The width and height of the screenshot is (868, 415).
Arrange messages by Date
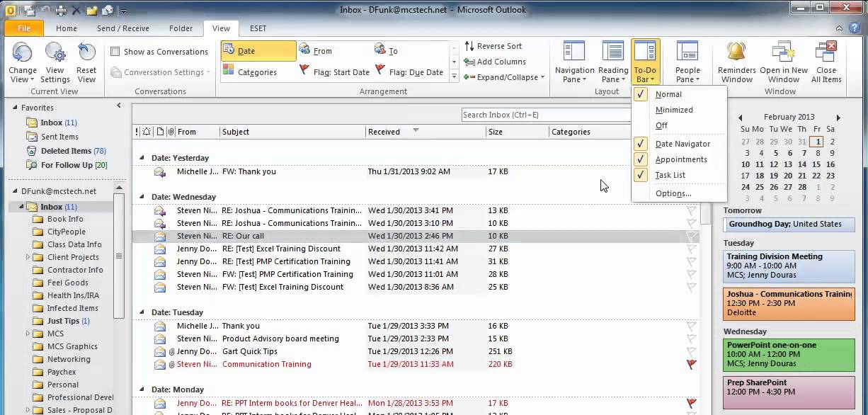point(258,51)
